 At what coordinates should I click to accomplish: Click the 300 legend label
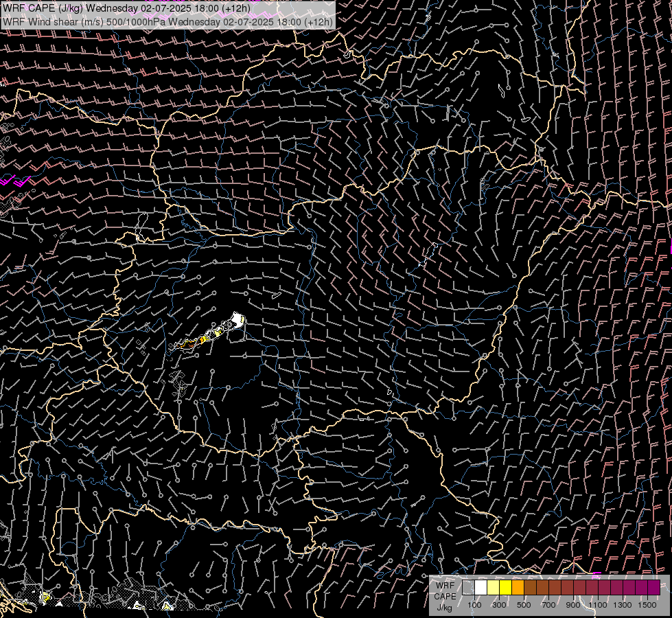499,605
